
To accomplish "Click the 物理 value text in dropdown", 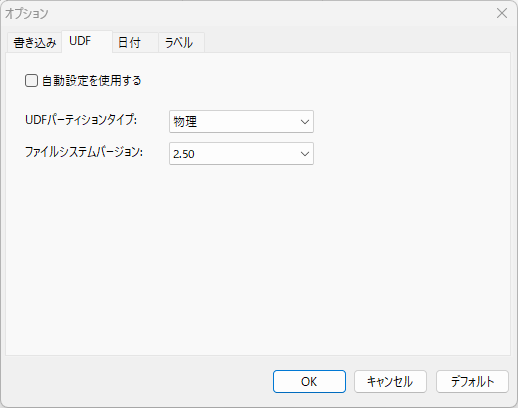I will pyautogui.click(x=185, y=122).
